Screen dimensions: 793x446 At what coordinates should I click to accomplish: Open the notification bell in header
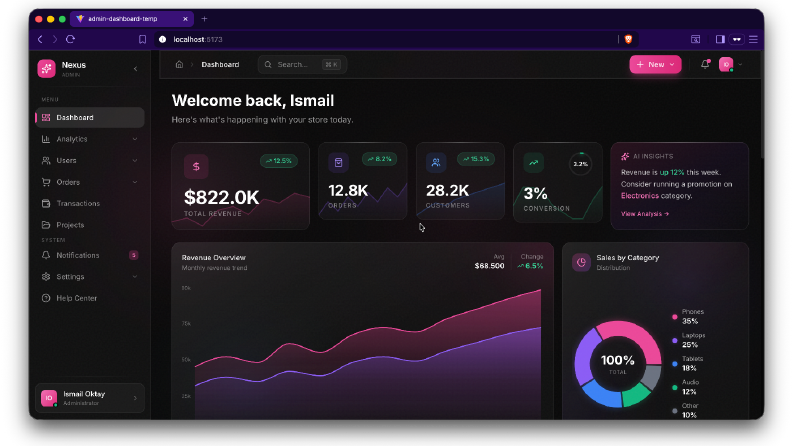705,64
